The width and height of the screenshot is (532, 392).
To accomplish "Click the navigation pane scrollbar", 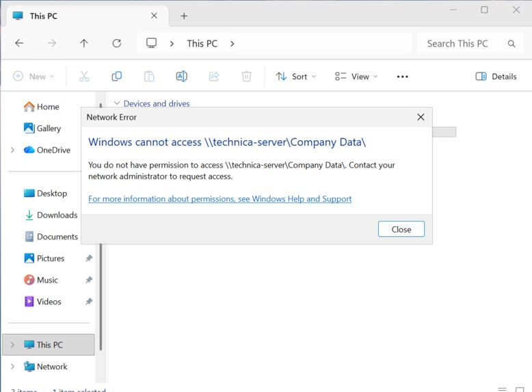I will tap(101, 296).
